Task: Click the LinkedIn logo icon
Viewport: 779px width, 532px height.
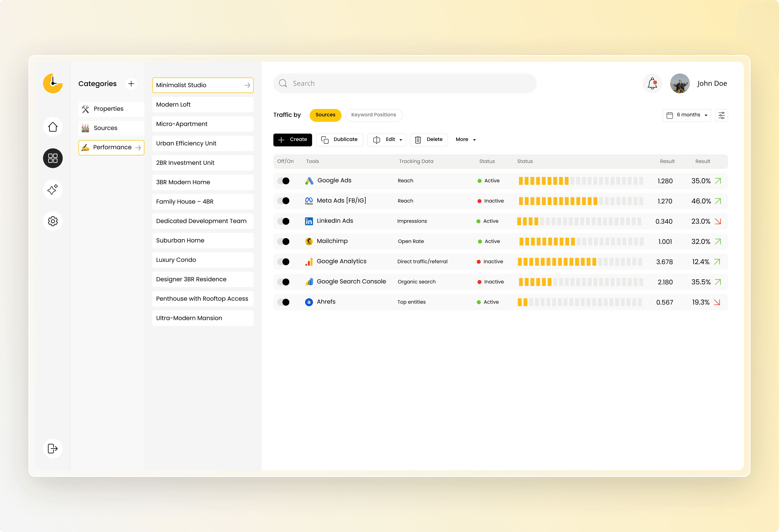Action: (x=309, y=221)
